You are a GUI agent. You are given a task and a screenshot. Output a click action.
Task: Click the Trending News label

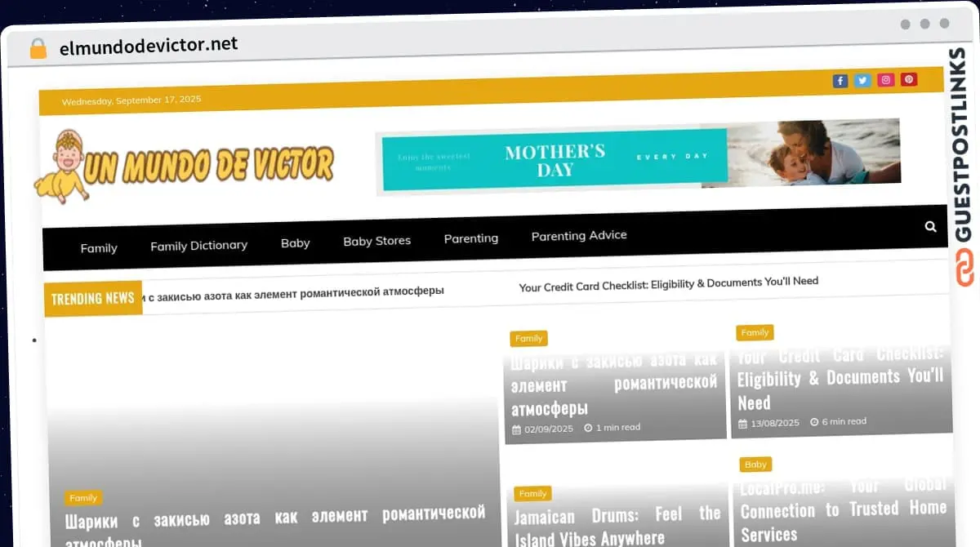tap(92, 299)
